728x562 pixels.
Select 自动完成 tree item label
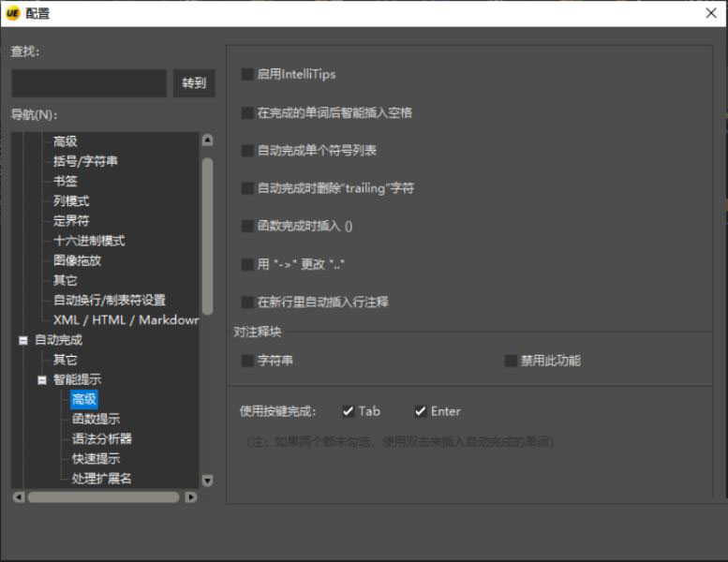pyautogui.click(x=58, y=340)
